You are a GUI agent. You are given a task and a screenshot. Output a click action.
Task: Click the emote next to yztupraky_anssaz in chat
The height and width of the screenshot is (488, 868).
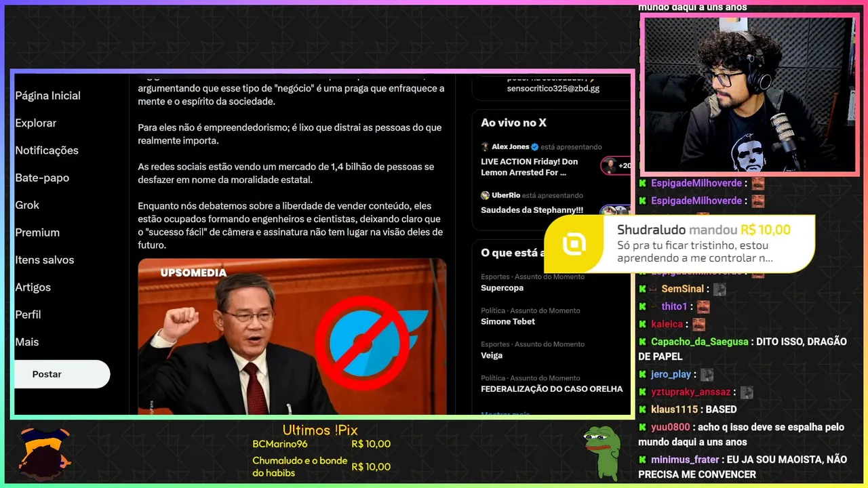[x=747, y=392]
